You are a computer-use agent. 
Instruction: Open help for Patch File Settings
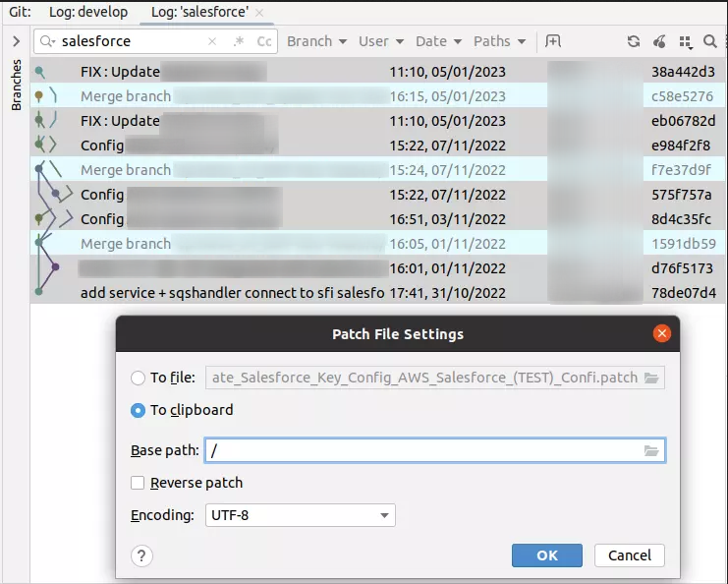point(141,555)
